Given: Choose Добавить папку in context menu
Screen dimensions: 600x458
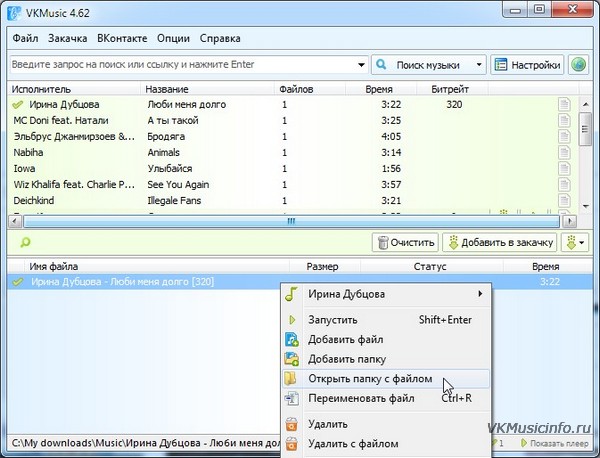Looking at the screenshot, I should (386, 359).
